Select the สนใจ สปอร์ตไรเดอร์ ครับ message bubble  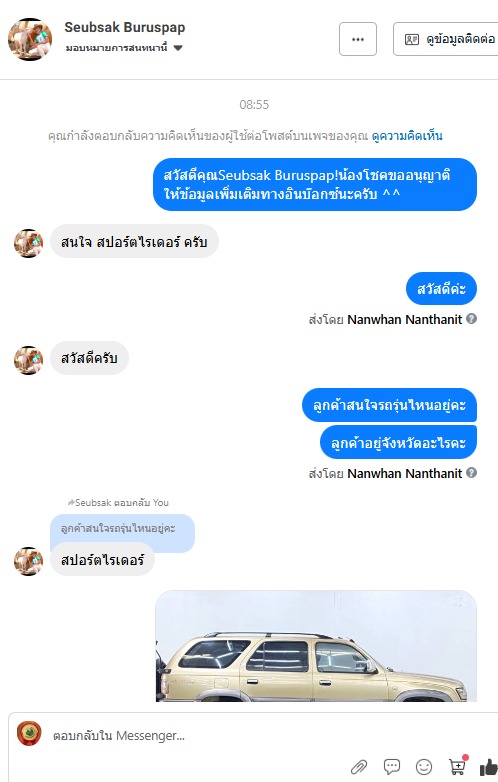coord(134,242)
